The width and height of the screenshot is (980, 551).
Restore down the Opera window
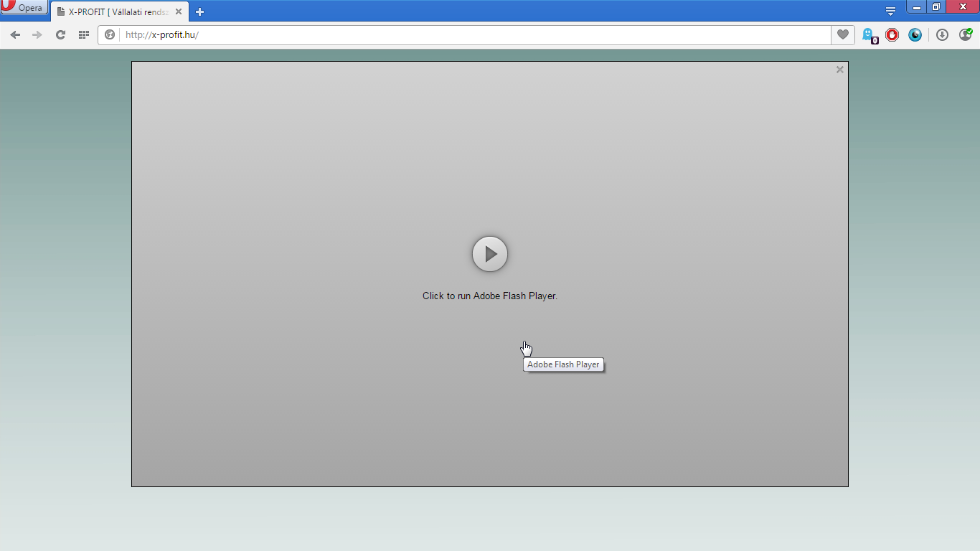pos(936,7)
